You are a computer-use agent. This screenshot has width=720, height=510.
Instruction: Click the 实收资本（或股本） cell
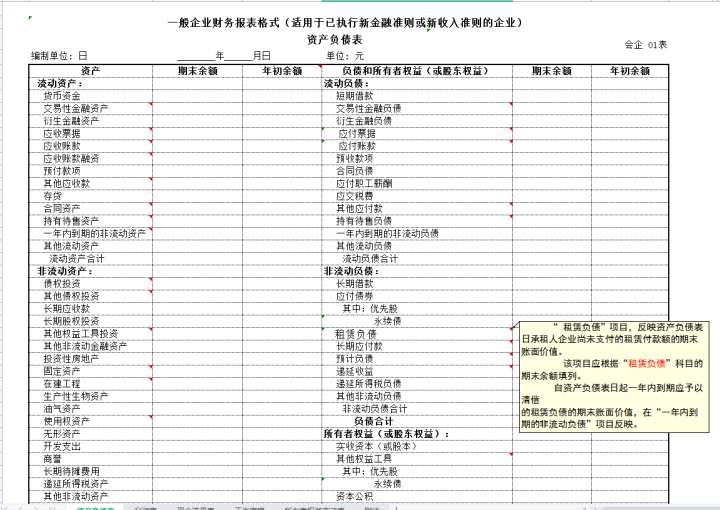[x=417, y=446]
